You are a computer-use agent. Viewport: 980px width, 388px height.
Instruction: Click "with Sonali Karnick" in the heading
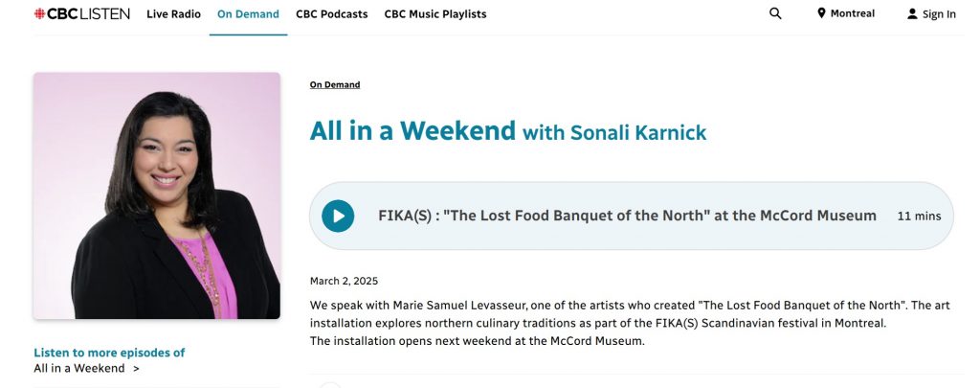click(x=614, y=133)
